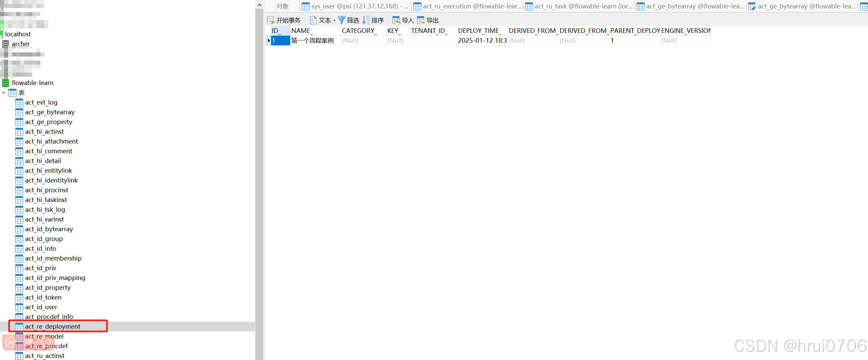Open the 文本 dropdown arrow
The width and height of the screenshot is (868, 360).
pyautogui.click(x=334, y=20)
